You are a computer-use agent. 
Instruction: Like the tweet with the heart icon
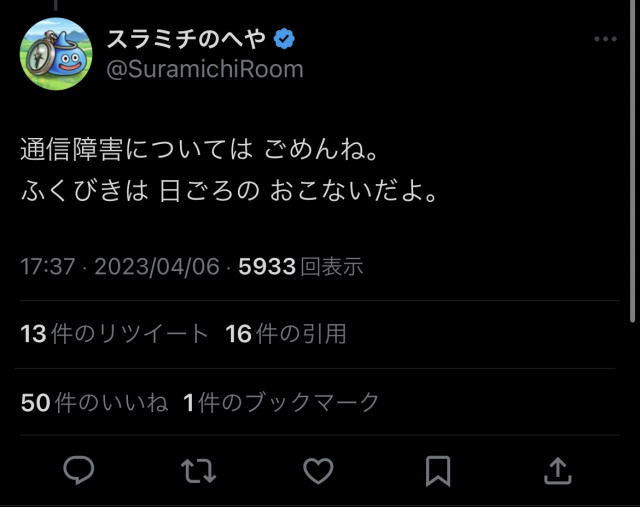pos(318,471)
